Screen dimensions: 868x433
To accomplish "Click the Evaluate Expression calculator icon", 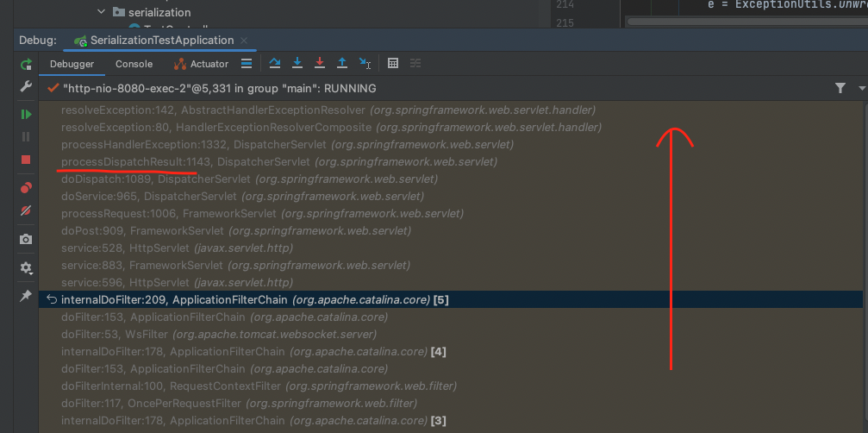I will coord(393,63).
